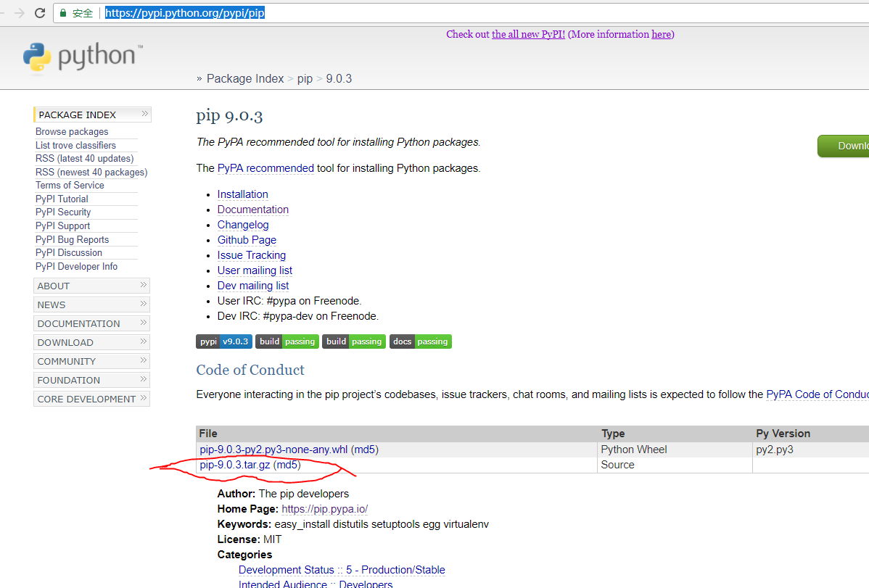Screen dimensions: 869x588
Task: Click the docs passing badge
Action: 421,341
